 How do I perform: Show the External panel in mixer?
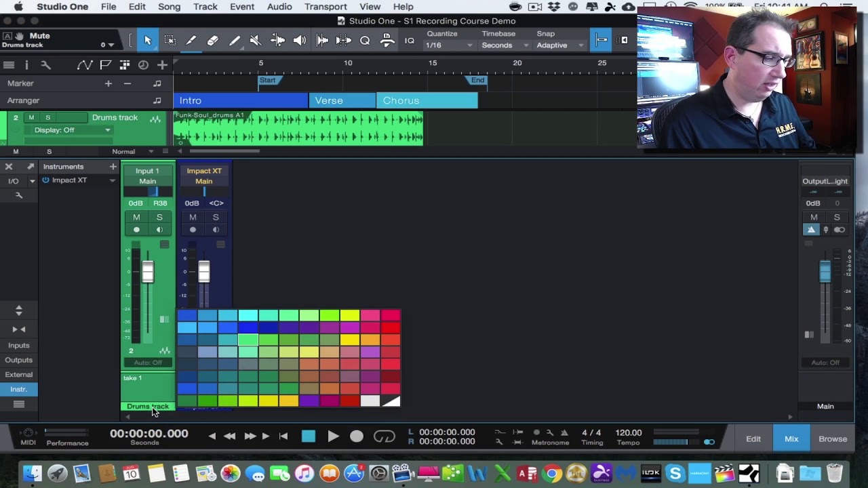point(19,375)
